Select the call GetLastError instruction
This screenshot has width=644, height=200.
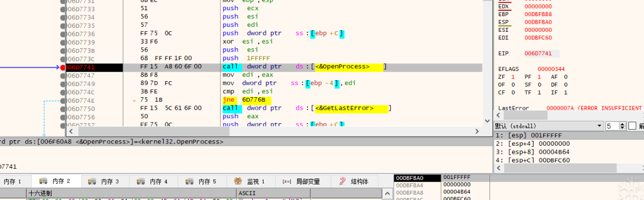tap(306, 108)
